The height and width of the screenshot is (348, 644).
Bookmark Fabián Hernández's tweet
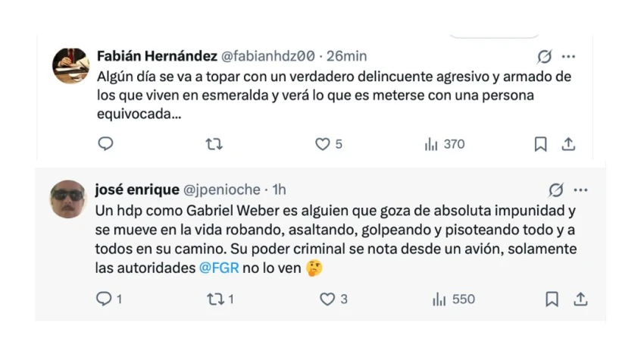[540, 143]
